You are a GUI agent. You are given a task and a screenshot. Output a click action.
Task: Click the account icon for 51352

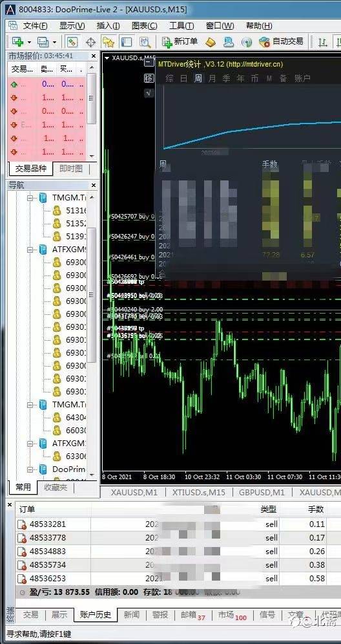[x=57, y=224]
